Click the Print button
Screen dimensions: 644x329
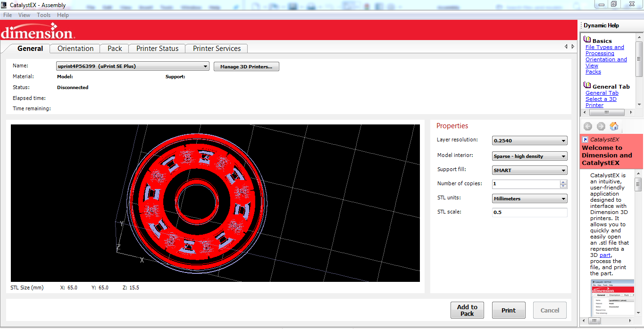coord(509,310)
